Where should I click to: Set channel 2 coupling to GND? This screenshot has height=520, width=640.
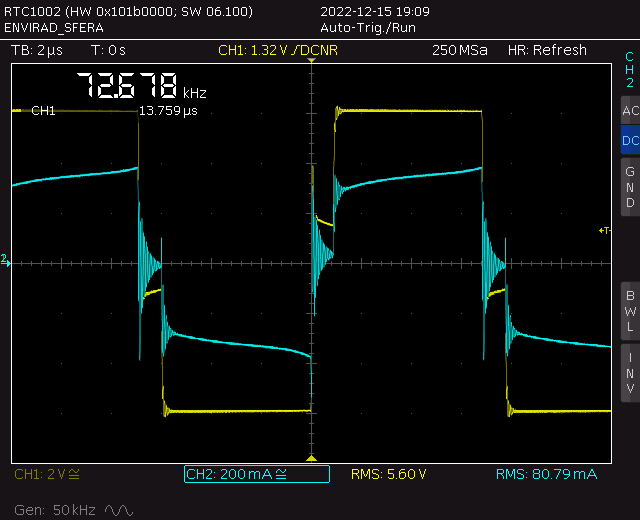pos(630,187)
